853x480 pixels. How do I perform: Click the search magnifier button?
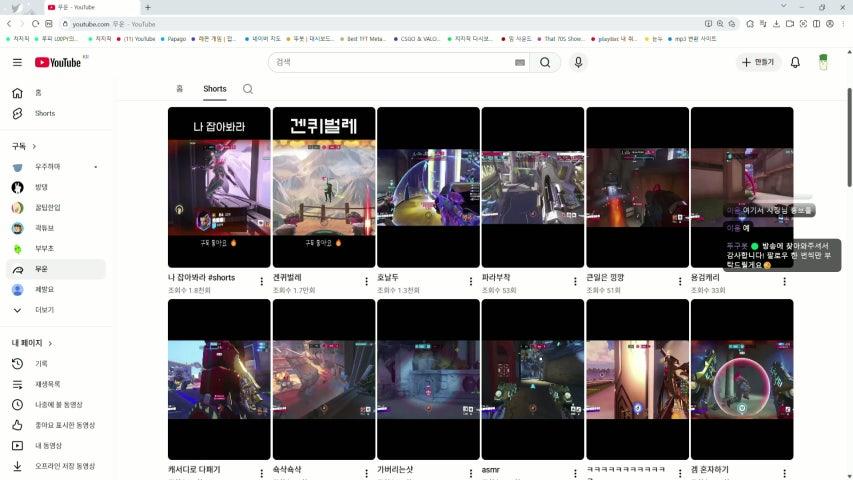pyautogui.click(x=545, y=62)
